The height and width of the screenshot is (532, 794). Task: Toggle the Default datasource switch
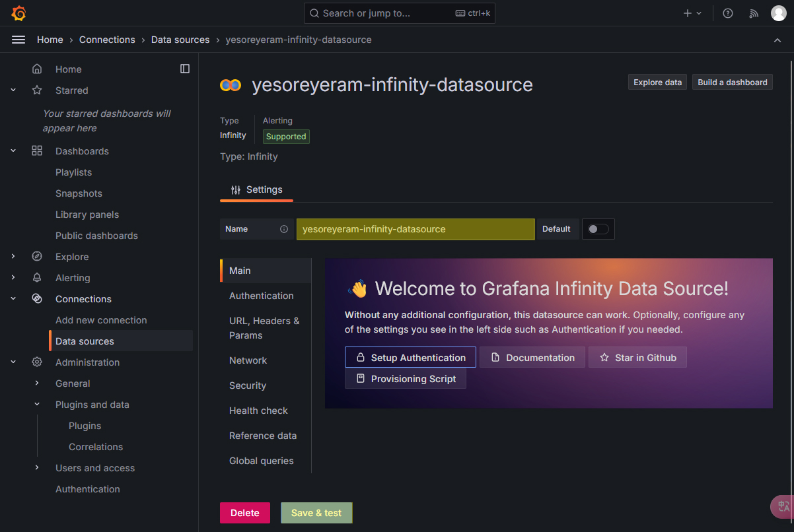click(x=598, y=229)
